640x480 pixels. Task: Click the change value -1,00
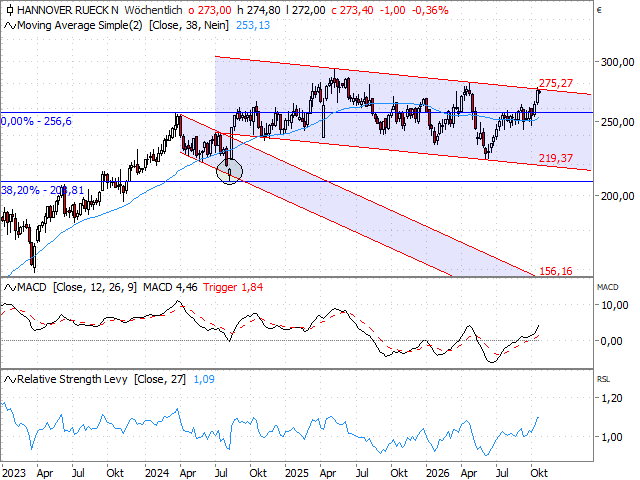[x=392, y=10]
